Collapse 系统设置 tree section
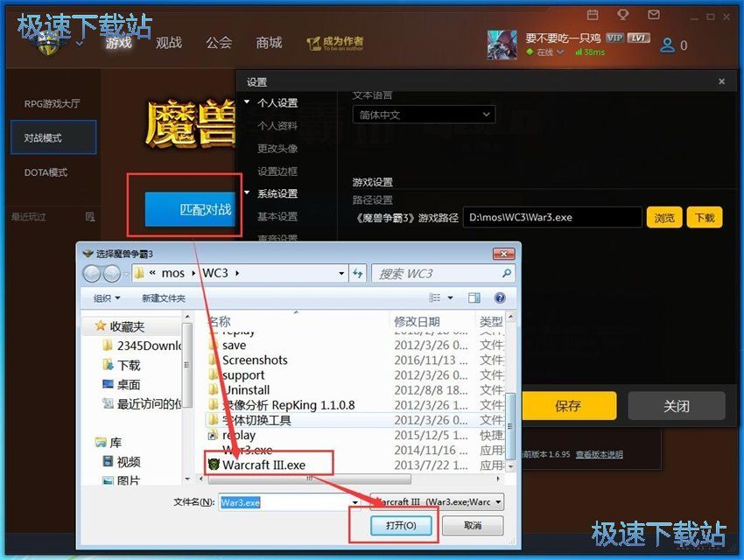The width and height of the screenshot is (744, 560). [x=247, y=192]
